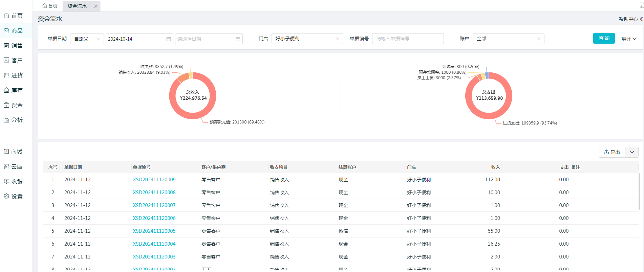
Task: Click the 资金 sidebar item
Action: (14, 105)
